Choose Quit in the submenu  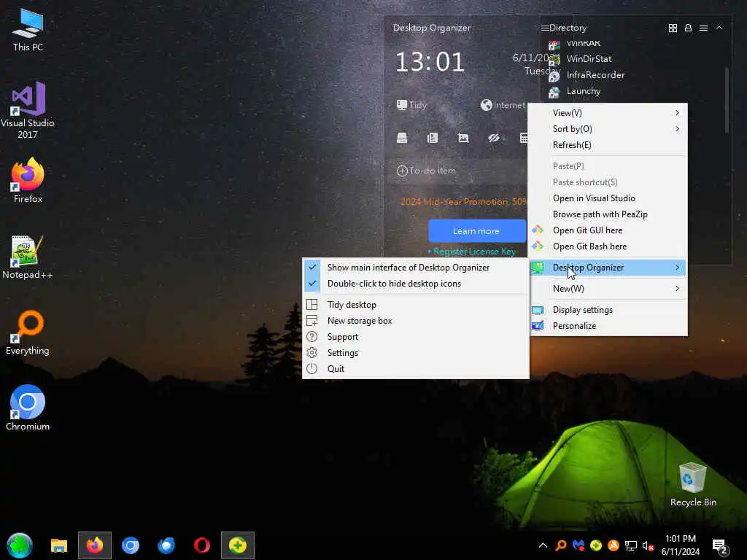point(415,369)
